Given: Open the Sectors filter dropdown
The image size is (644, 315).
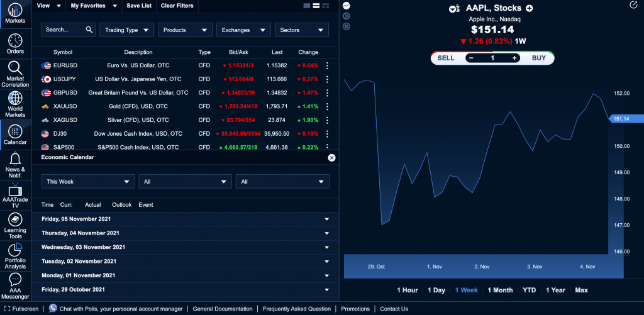Looking at the screenshot, I should click(301, 30).
